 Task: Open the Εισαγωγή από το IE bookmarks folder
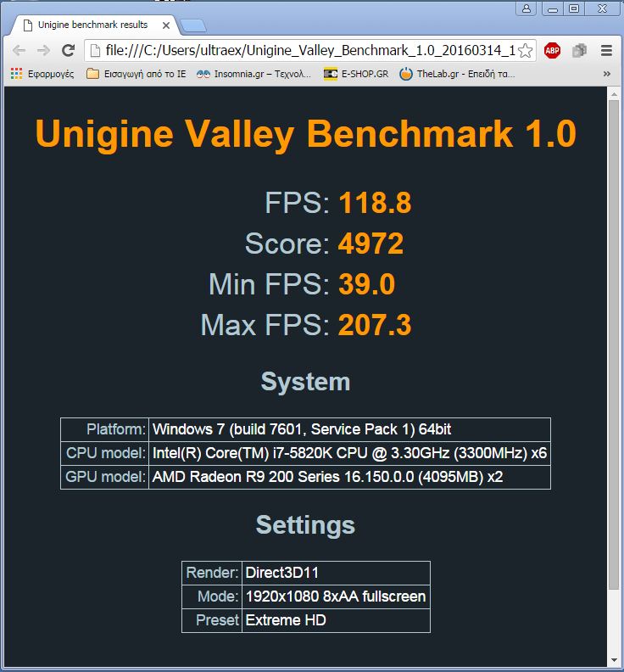click(136, 74)
